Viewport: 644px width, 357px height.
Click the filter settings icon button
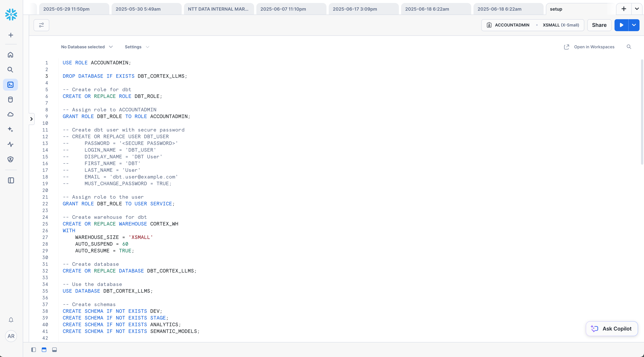pyautogui.click(x=41, y=25)
